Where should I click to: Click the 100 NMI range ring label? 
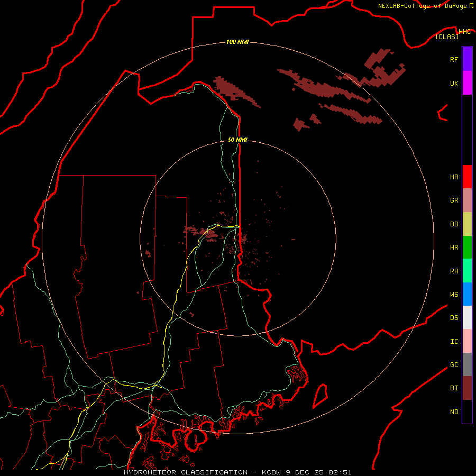pyautogui.click(x=237, y=42)
